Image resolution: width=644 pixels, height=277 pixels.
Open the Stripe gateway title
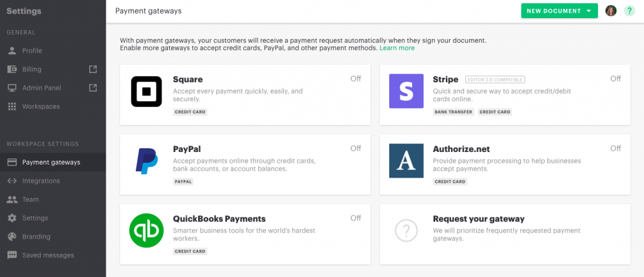coord(445,80)
